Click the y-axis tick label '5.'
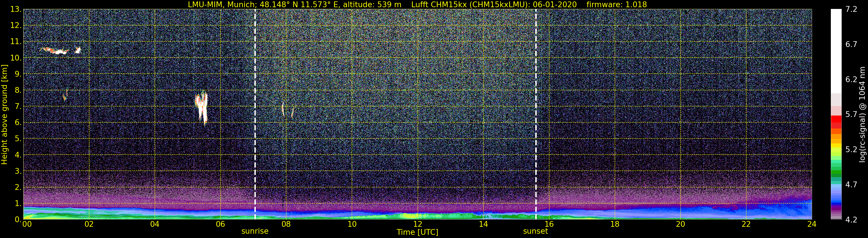 coord(18,139)
